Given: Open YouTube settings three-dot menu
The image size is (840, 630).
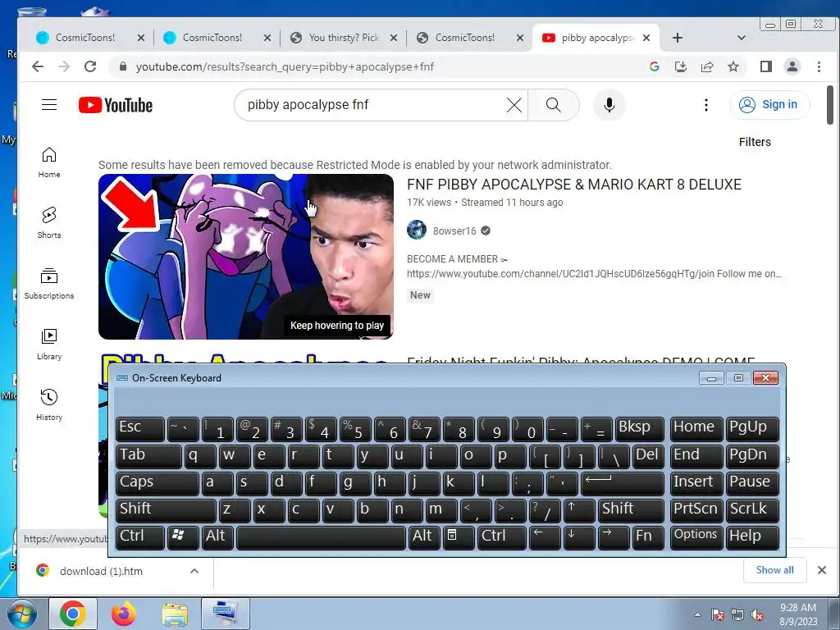Looking at the screenshot, I should coord(706,105).
